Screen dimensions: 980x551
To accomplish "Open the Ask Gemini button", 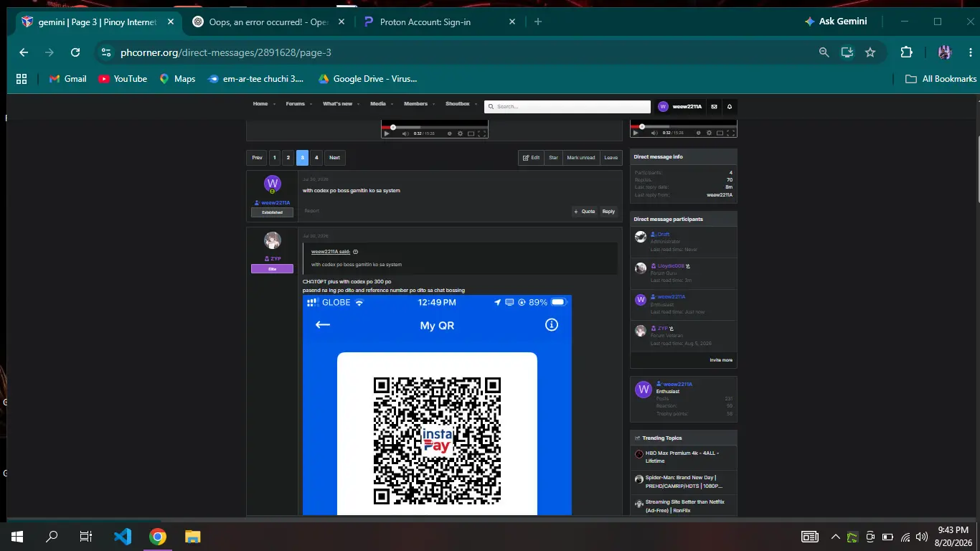I will 836,22.
